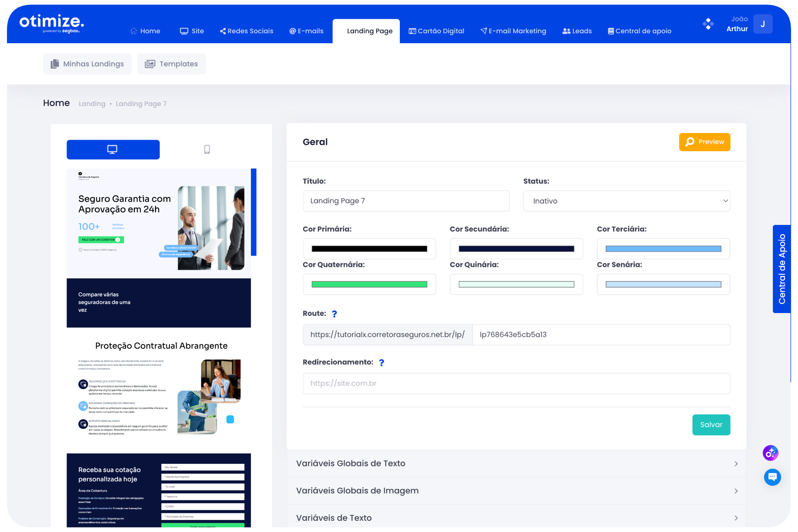Click the otimize logo
This screenshot has height=532, width=798.
click(52, 23)
